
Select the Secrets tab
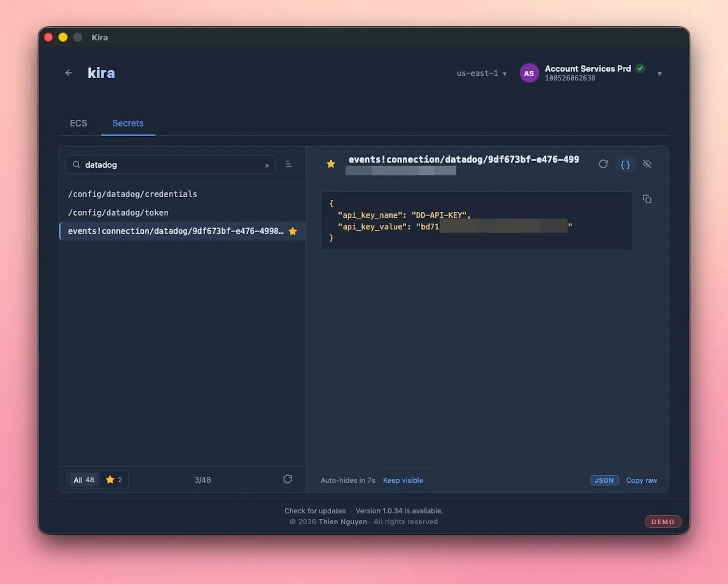pos(128,123)
